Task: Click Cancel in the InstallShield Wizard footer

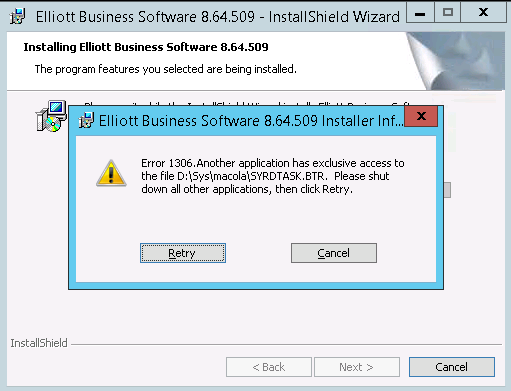Action: tap(452, 367)
